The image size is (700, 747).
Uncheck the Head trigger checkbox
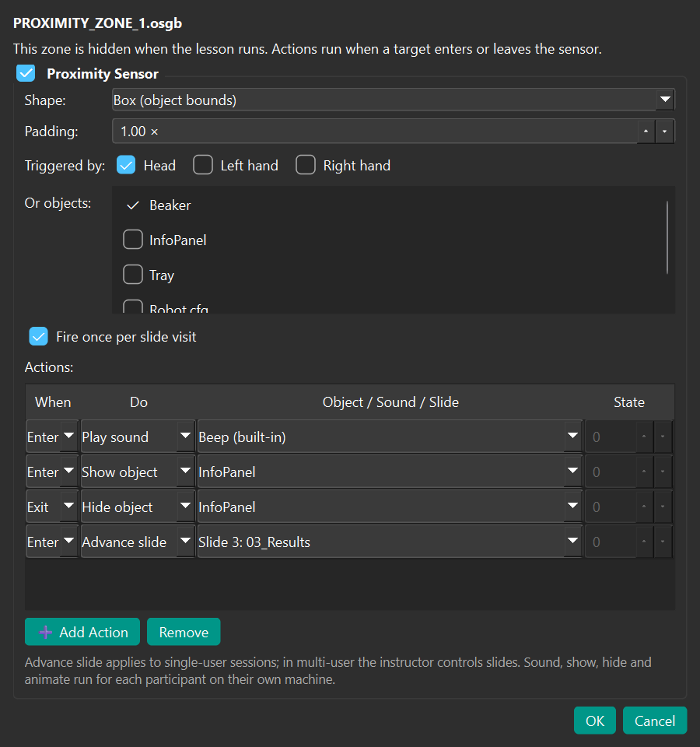point(126,165)
